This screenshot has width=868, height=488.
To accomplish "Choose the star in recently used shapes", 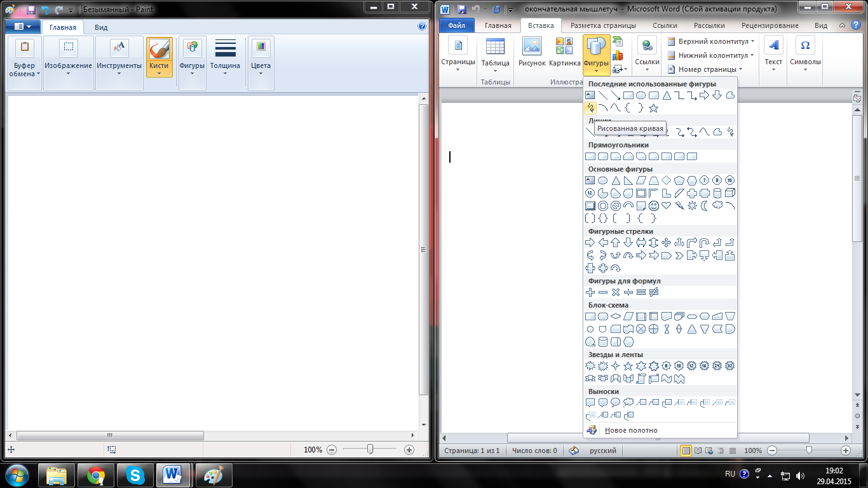I will click(654, 108).
